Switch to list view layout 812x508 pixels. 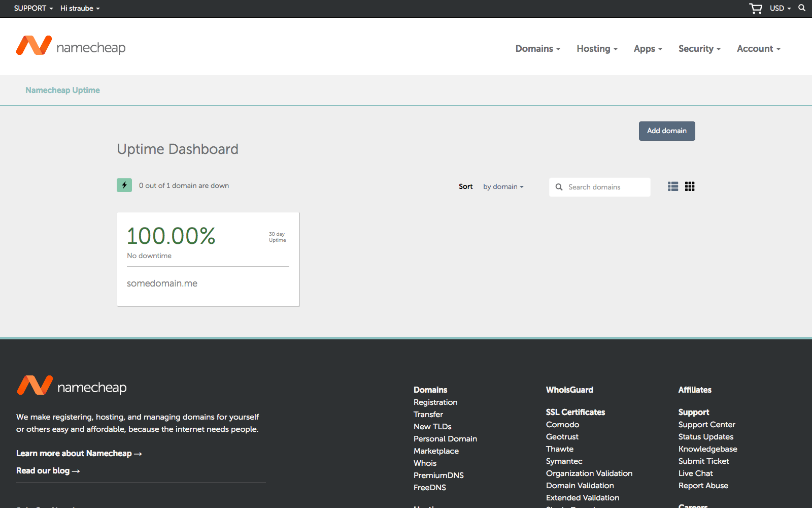click(673, 186)
